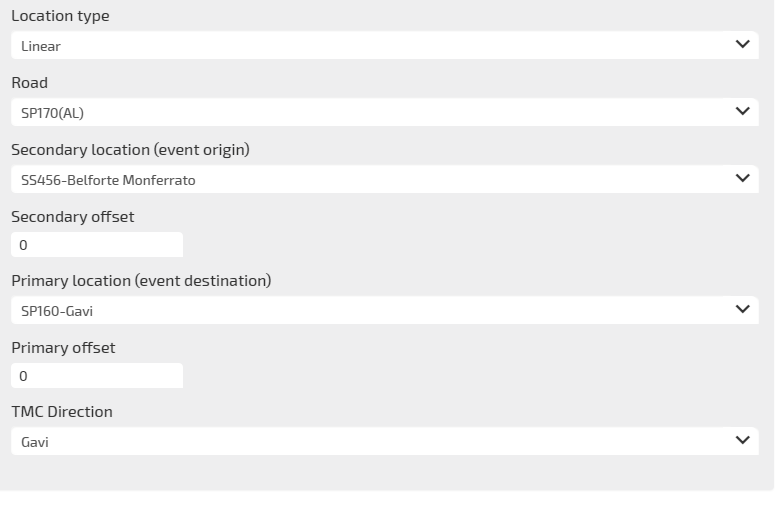Viewport: 782px width, 513px height.
Task: Click the "Road" field label
Action: (x=29, y=83)
